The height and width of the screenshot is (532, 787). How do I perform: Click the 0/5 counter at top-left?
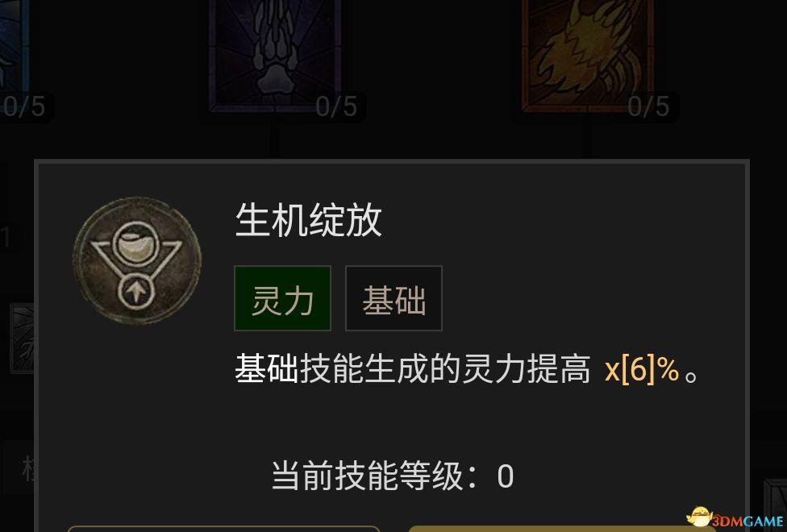[24, 106]
